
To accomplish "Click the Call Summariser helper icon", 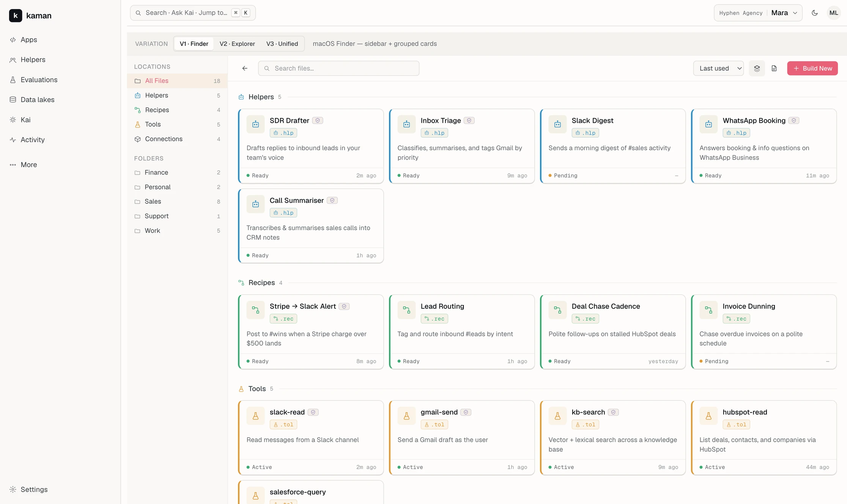I will click(x=255, y=204).
